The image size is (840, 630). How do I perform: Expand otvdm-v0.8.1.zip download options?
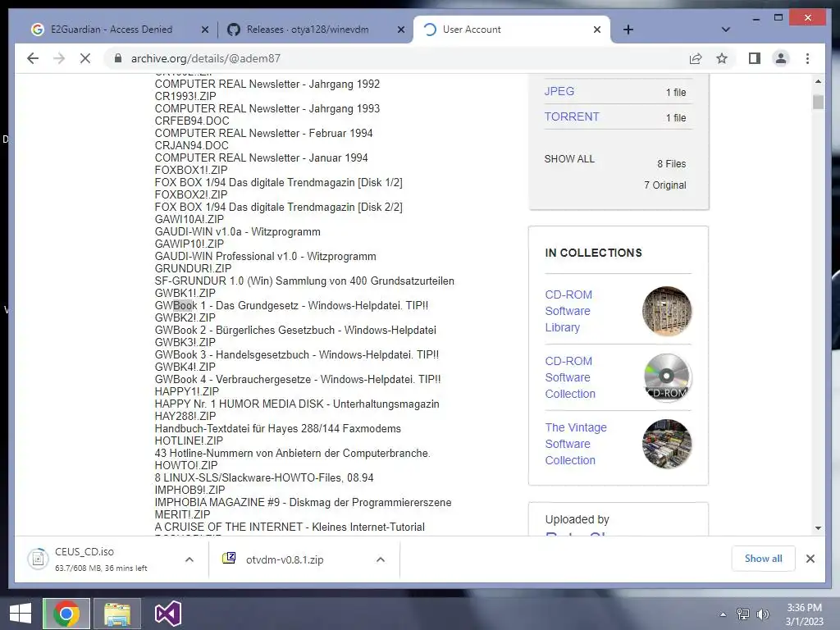tap(381, 559)
